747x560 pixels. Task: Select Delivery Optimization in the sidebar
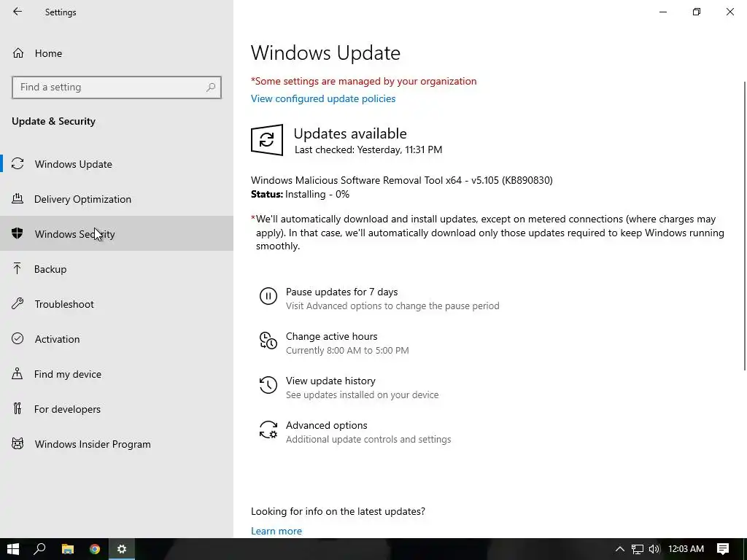coord(117,198)
